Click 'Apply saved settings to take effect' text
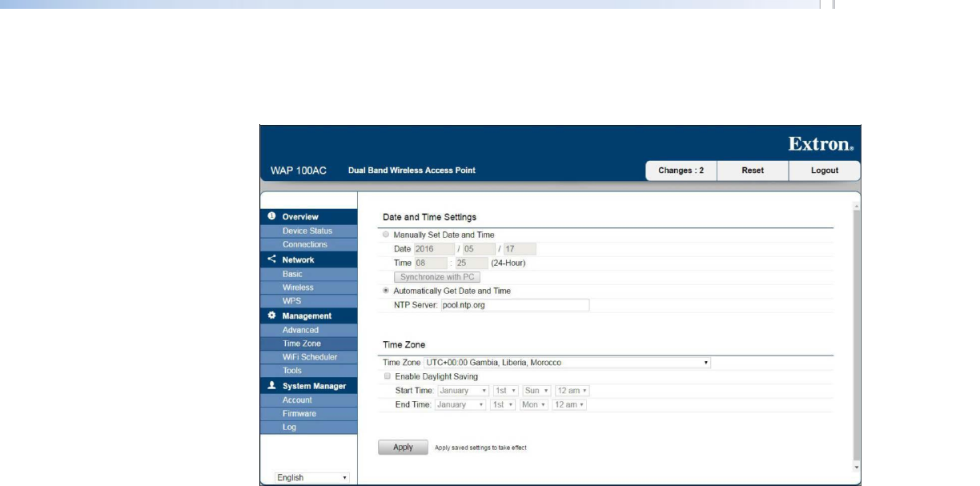The width and height of the screenshot is (980, 486). pos(480,448)
